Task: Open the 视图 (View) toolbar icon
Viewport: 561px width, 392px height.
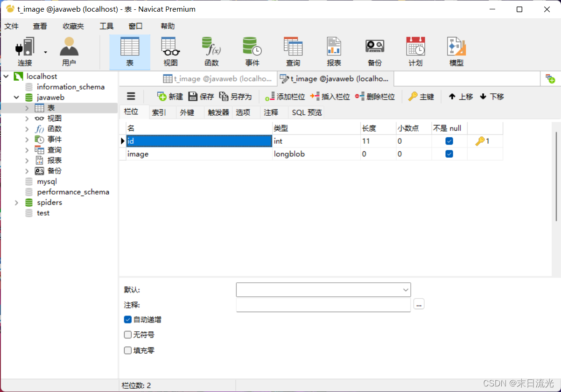Action: [170, 52]
